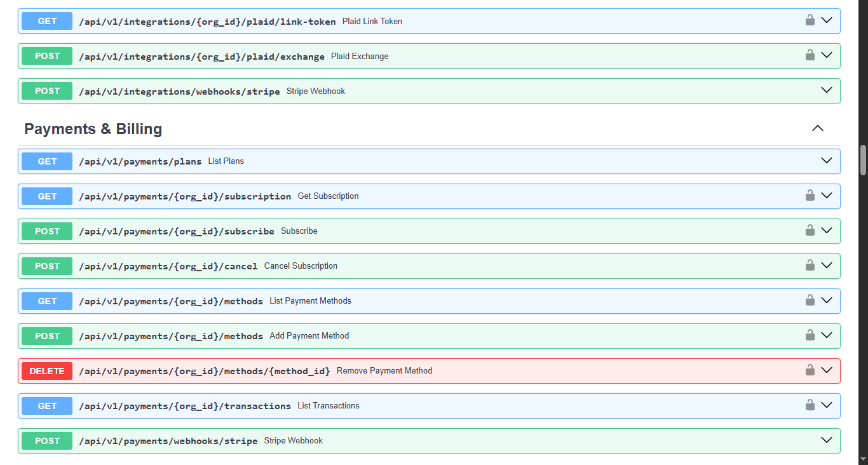Click authorization lock on Get Subscription row
868x465 pixels.
tap(810, 195)
